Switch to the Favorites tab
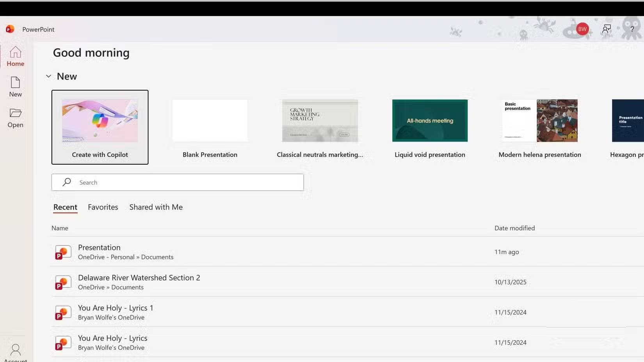This screenshot has width=644, height=362. (x=103, y=207)
